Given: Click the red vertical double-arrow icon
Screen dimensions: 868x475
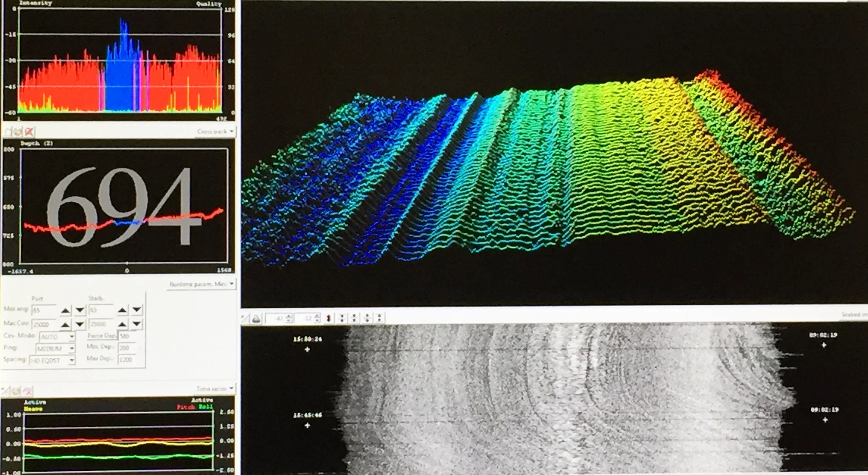Looking at the screenshot, I should (329, 318).
